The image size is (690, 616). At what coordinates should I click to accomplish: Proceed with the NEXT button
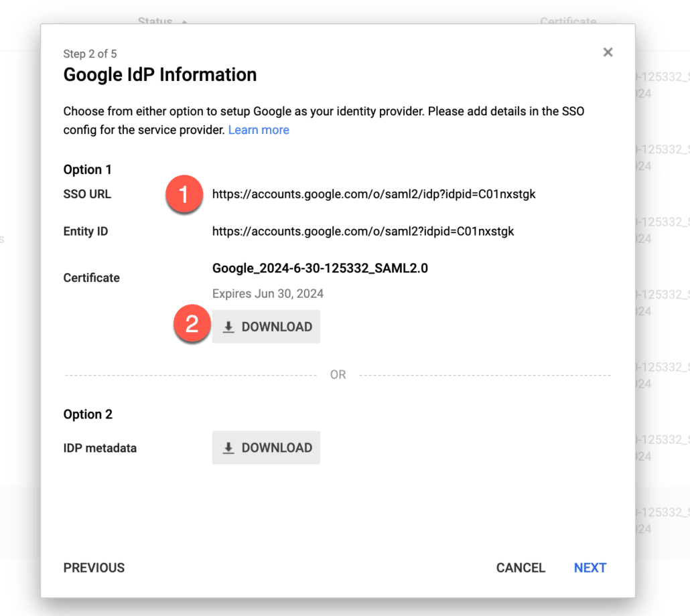click(590, 568)
